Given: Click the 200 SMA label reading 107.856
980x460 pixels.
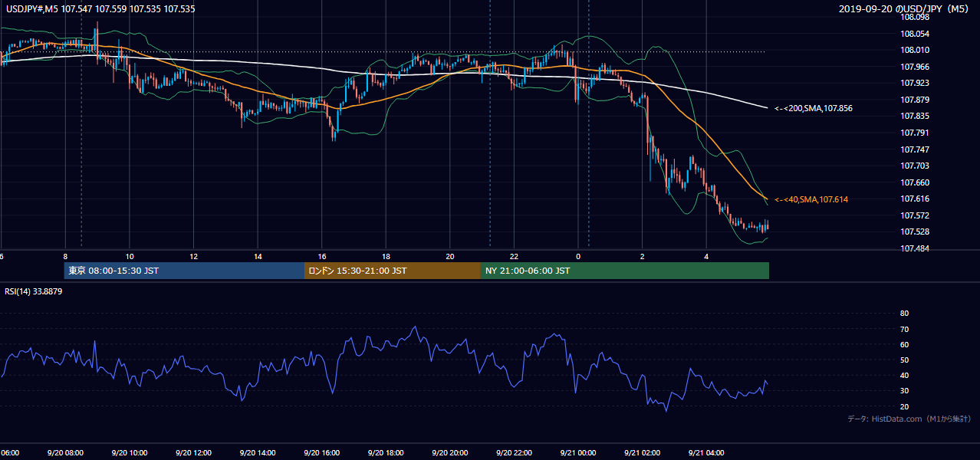Looking at the screenshot, I should pyautogui.click(x=813, y=109).
